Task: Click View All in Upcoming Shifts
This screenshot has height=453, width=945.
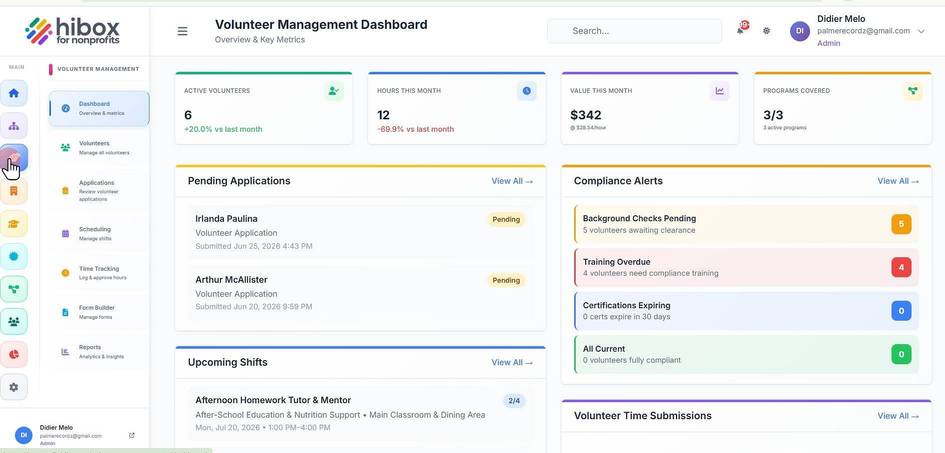Action: coord(512,362)
